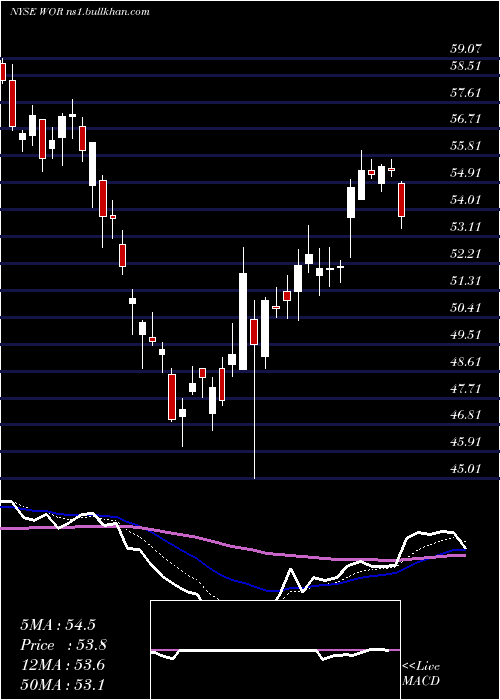Click inside the MACD inset panel
The image size is (500, 700).
(x=275, y=650)
